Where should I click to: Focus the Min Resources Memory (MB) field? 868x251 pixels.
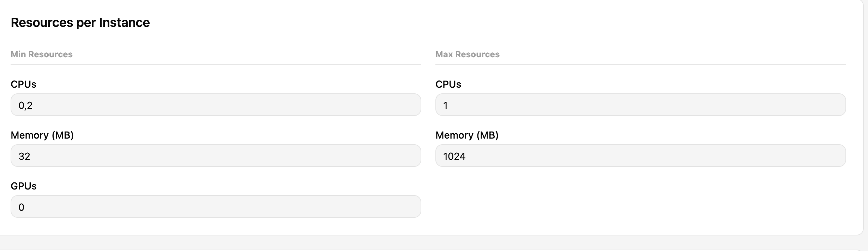216,156
